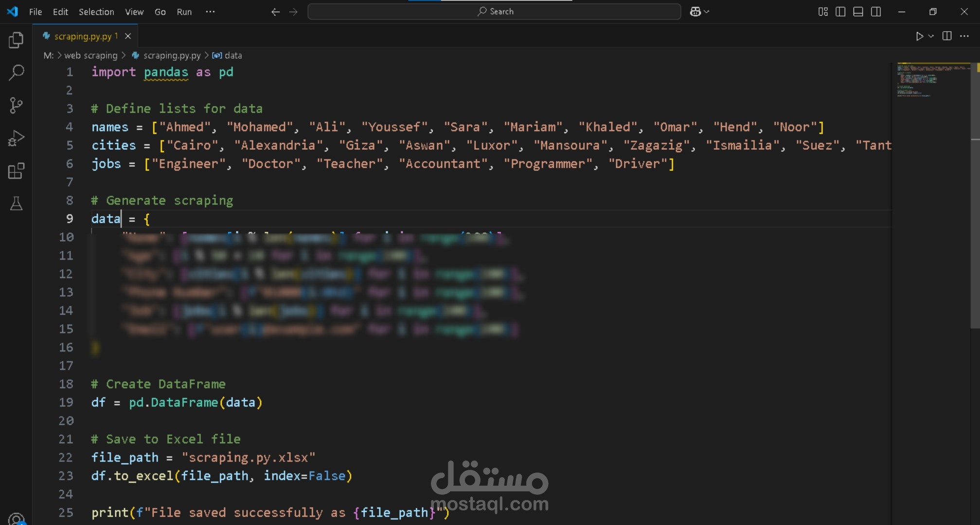Screen dimensions: 980x525
Task: Click on "Programmer" in jobs list
Action: coord(548,164)
